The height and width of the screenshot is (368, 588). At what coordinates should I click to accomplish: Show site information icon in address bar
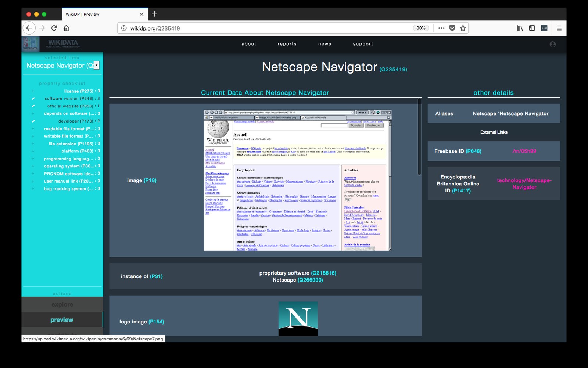124,28
